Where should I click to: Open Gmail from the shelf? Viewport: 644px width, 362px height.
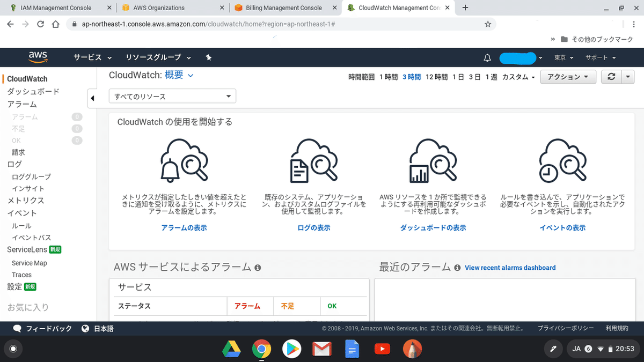tap(321, 350)
